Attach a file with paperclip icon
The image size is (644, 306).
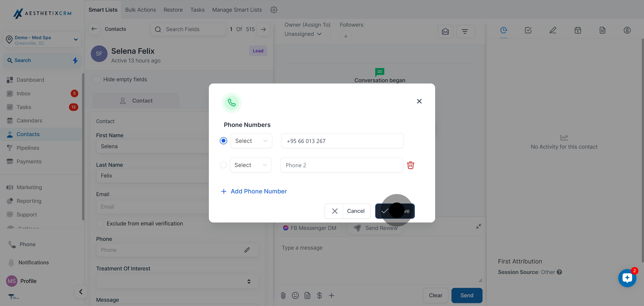pyautogui.click(x=283, y=295)
